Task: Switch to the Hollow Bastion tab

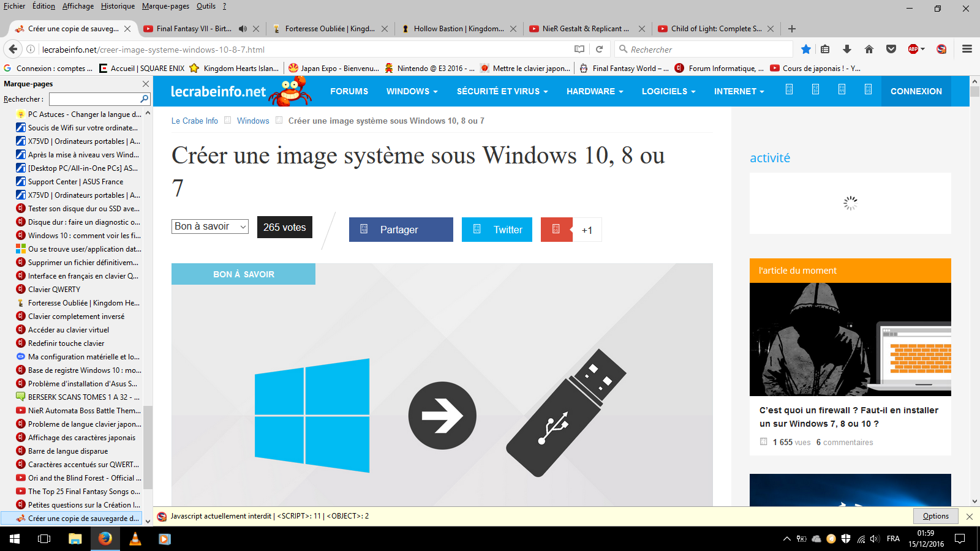Action: [x=458, y=29]
